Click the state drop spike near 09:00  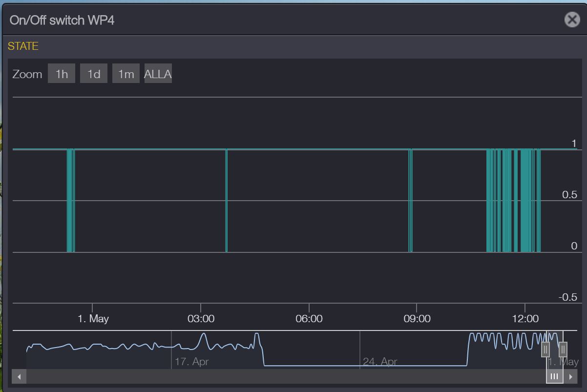point(410,200)
